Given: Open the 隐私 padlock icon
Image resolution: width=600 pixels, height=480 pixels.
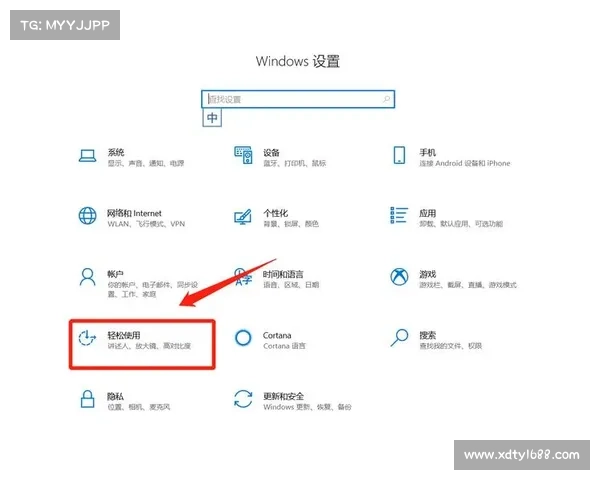Looking at the screenshot, I should coord(87,399).
